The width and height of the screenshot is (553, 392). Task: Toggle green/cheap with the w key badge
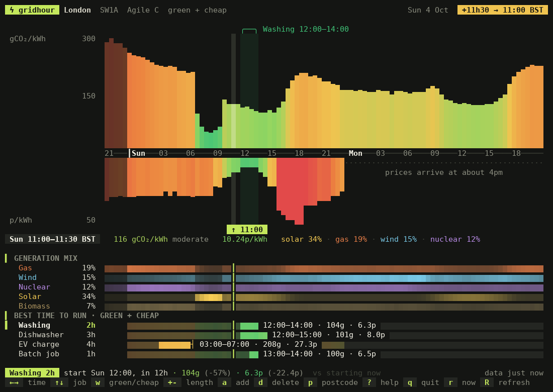(x=98, y=382)
